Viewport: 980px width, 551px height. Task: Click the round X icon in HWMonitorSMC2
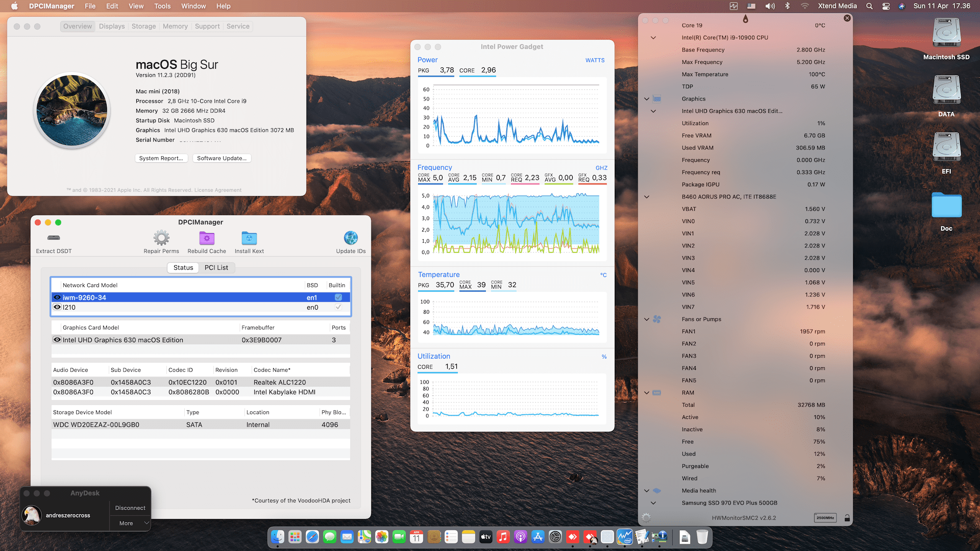click(847, 18)
